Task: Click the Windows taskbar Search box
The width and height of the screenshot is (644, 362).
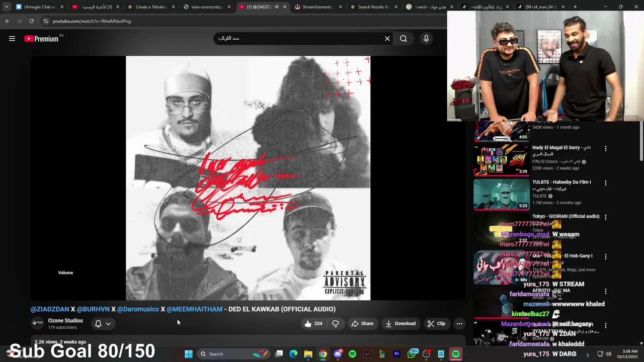Action: (x=234, y=354)
